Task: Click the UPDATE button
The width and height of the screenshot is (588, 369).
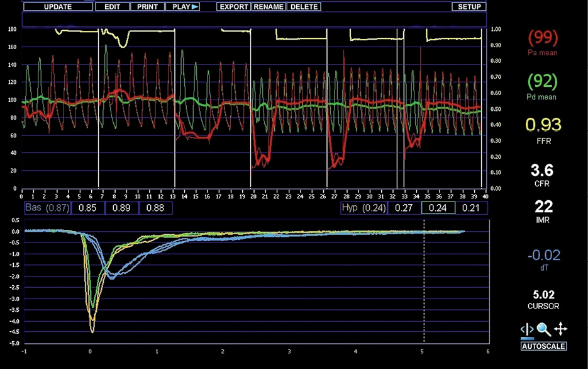Action: click(58, 7)
